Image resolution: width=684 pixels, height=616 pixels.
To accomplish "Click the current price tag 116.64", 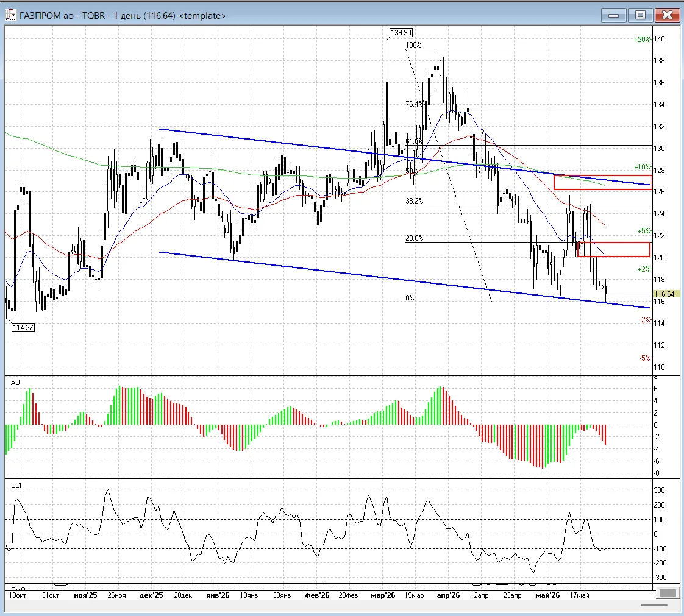I will tap(664, 294).
